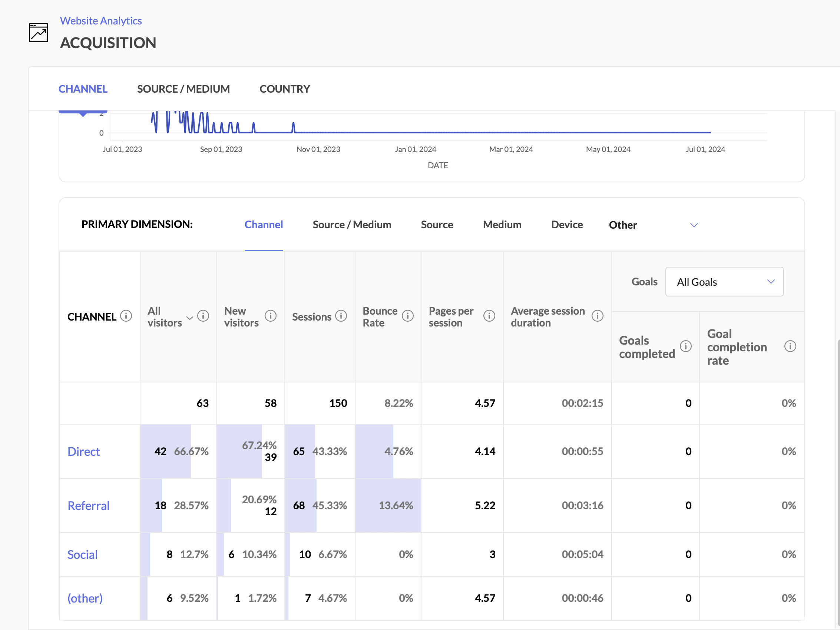Switch to the COUNTRY tab
This screenshot has height=630, width=840.
point(284,89)
